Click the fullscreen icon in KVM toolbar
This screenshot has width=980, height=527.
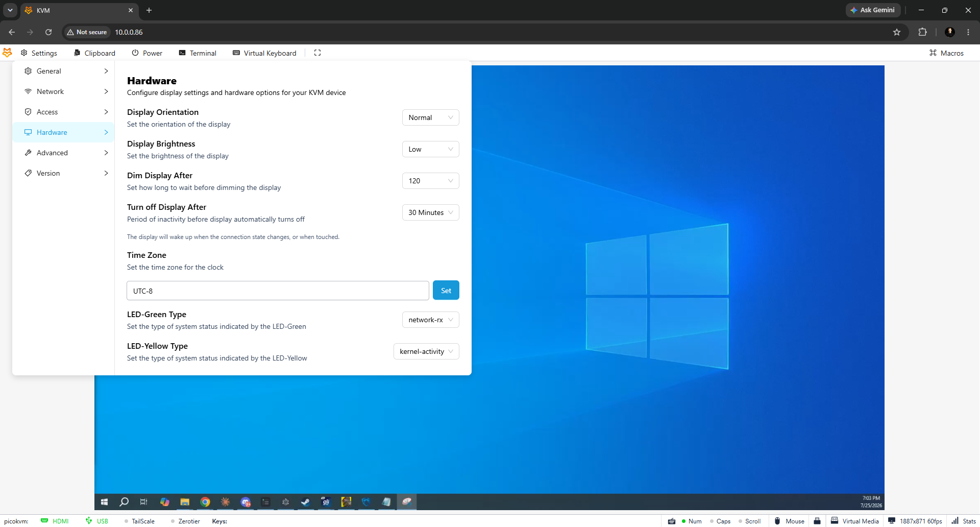click(317, 53)
